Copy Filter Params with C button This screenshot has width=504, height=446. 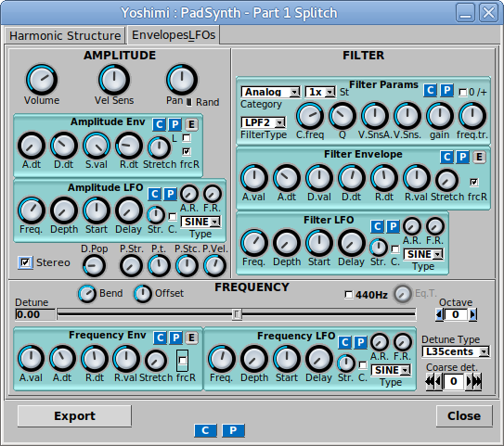pyautogui.click(x=431, y=91)
